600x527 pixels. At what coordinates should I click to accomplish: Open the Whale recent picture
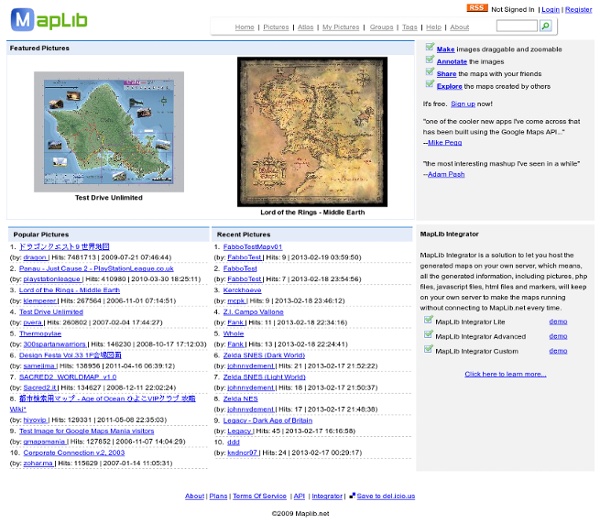click(x=233, y=334)
